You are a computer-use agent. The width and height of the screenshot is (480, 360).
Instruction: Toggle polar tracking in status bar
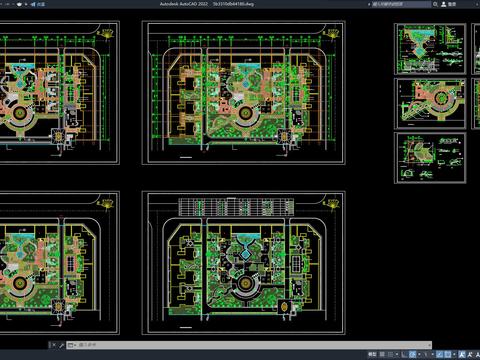click(412, 354)
